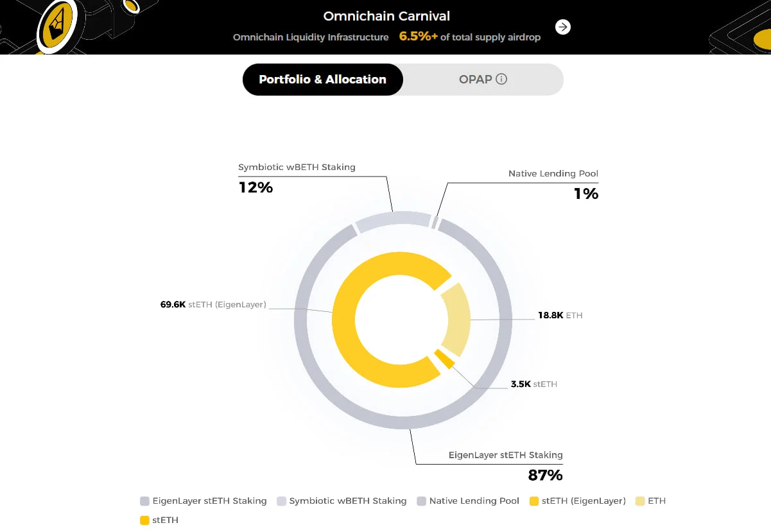Click the right-arrow icon in the carnival banner
Screen dimensions: 771x532
point(562,27)
